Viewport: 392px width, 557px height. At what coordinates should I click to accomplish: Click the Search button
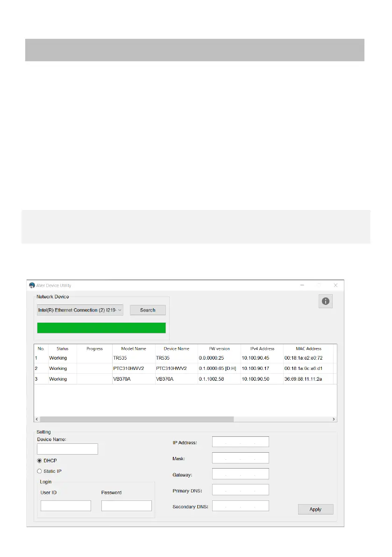148,310
